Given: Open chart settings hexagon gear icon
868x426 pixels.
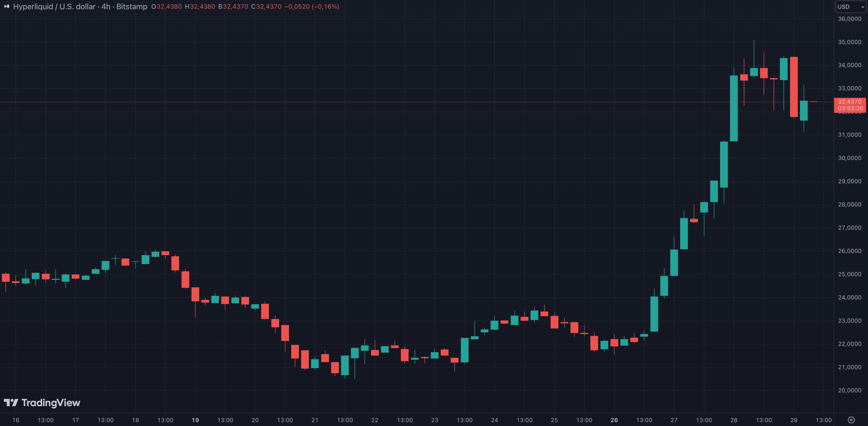Looking at the screenshot, I should click(x=851, y=420).
